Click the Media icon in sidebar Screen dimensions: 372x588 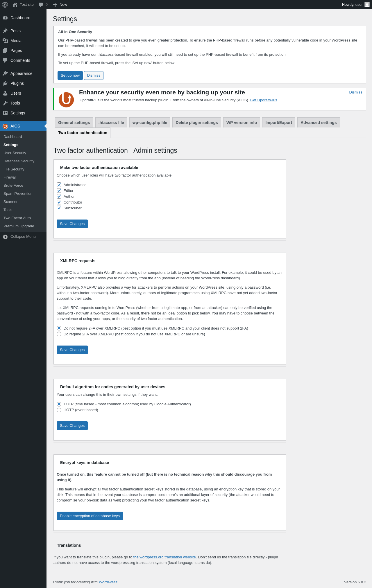pyautogui.click(x=5, y=41)
